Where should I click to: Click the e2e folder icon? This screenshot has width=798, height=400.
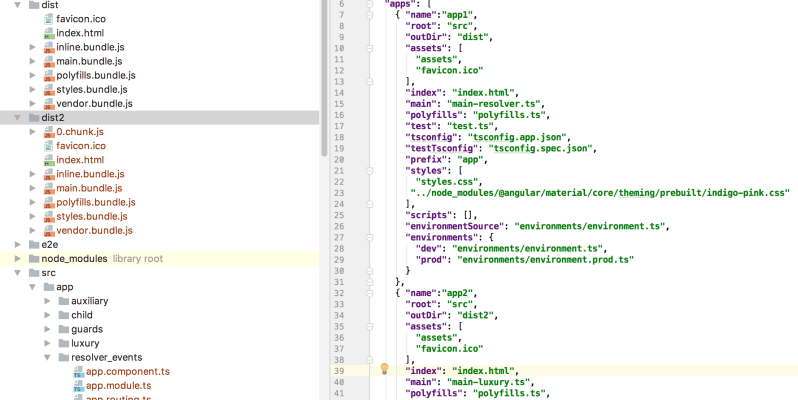[x=32, y=244]
